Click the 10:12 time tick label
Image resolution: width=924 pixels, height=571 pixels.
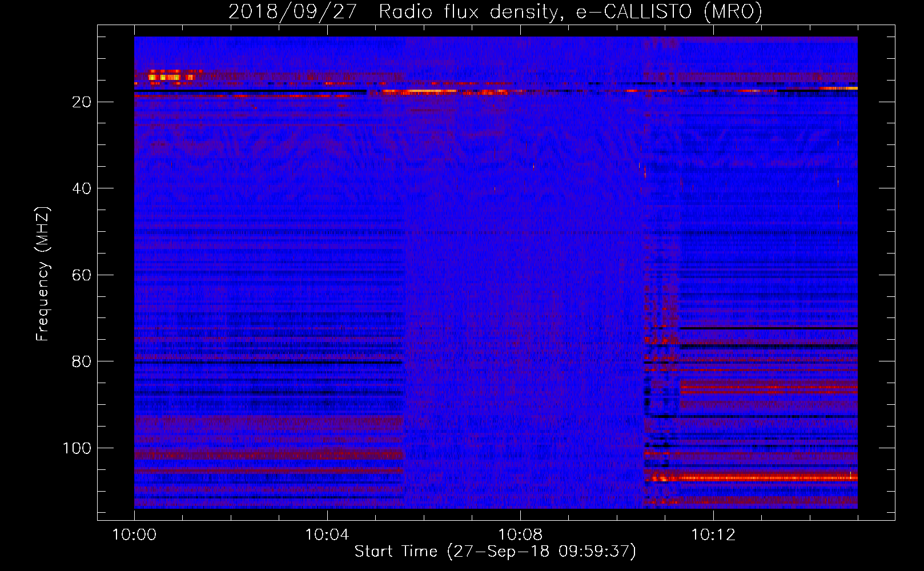pyautogui.click(x=713, y=535)
